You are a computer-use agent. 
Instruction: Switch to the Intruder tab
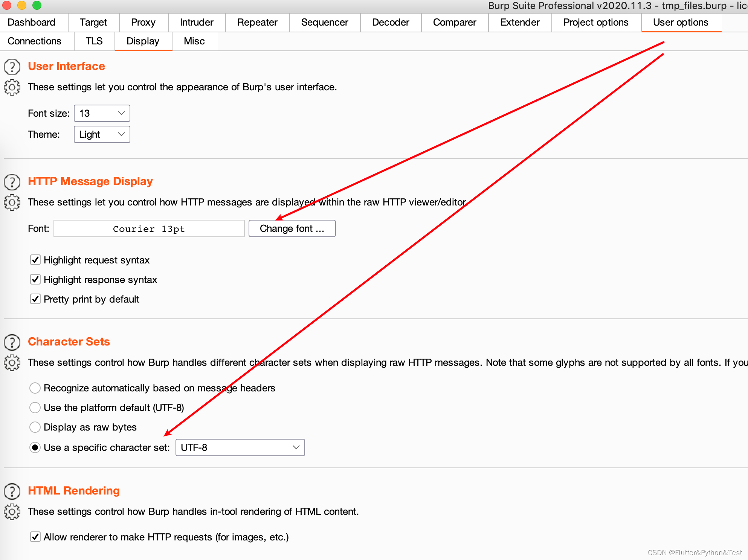(197, 22)
